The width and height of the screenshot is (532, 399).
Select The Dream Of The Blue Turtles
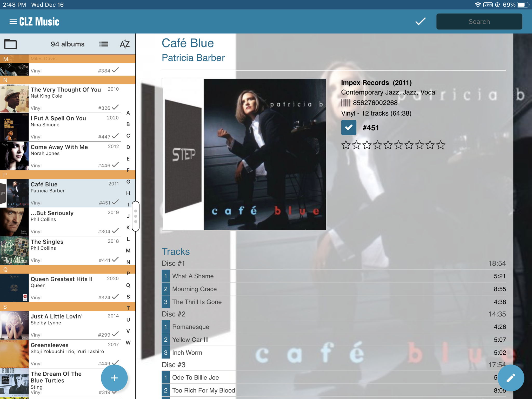point(61,383)
